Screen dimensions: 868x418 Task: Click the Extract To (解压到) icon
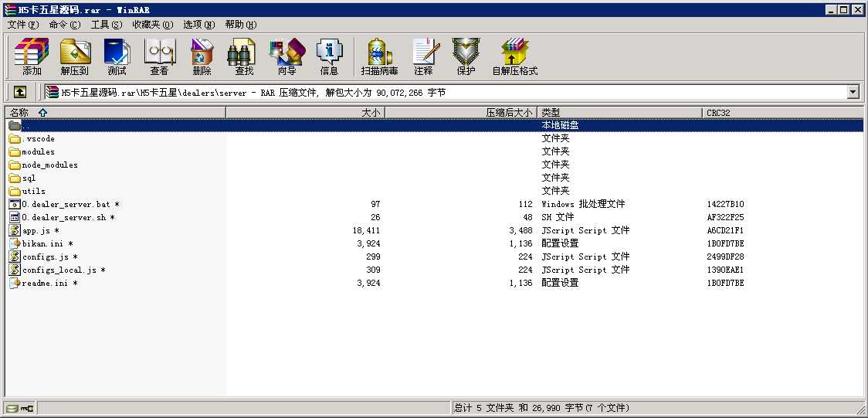[x=75, y=56]
